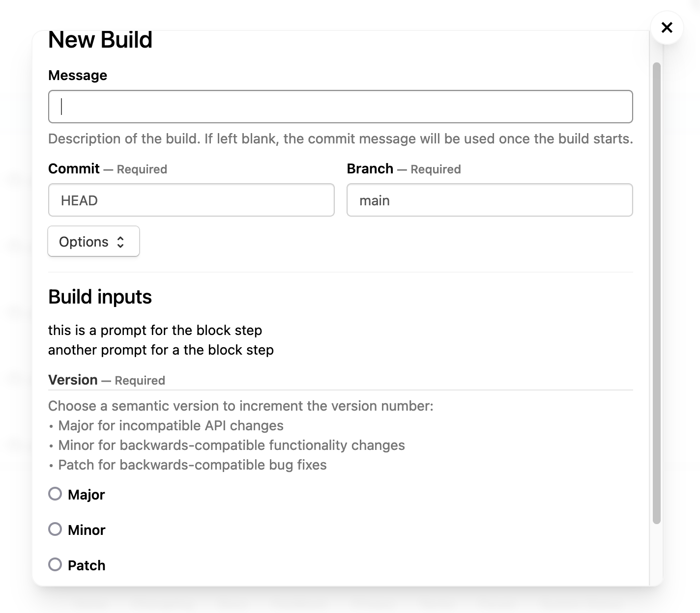Click the Branch field containing main
700x613 pixels.
pos(490,200)
